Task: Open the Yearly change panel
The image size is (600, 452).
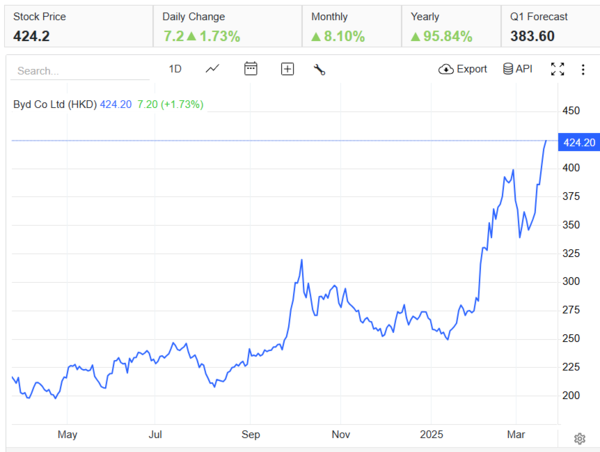Action: coord(450,27)
